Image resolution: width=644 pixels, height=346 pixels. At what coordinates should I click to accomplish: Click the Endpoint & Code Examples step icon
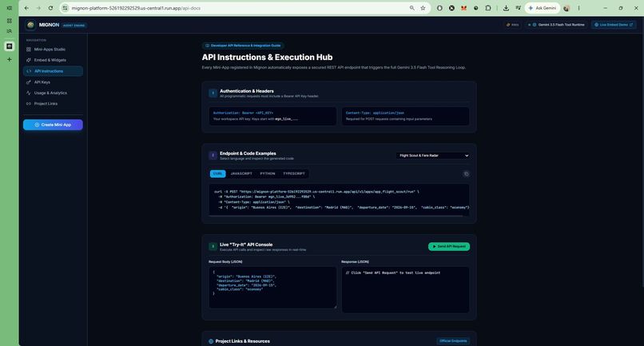pyautogui.click(x=213, y=155)
